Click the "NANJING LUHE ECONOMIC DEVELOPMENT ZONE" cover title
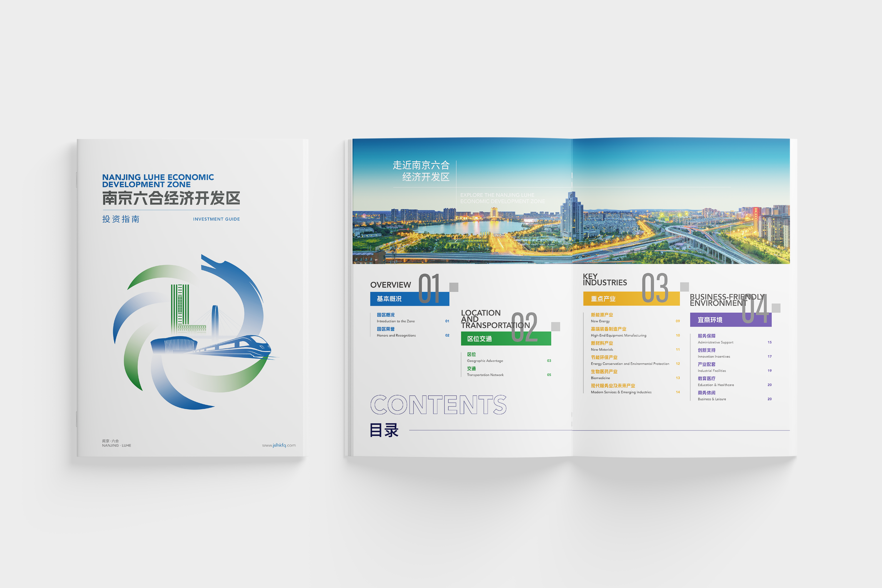This screenshot has height=588, width=882. (x=158, y=181)
